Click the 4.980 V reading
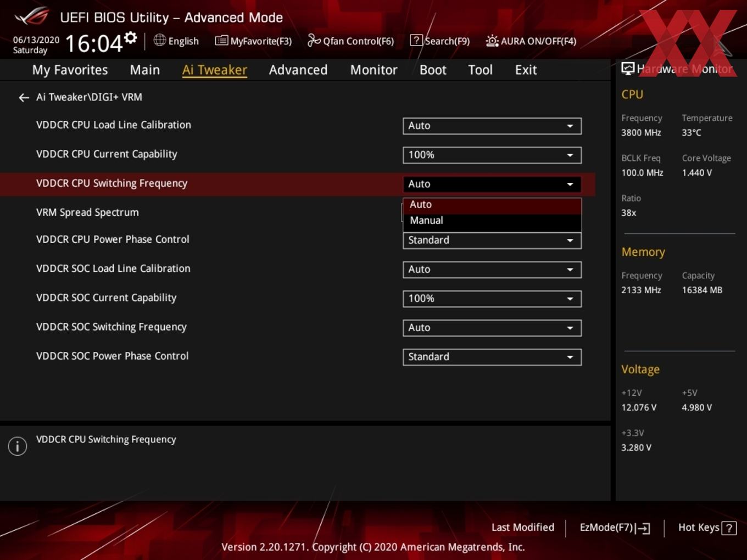 (x=696, y=408)
